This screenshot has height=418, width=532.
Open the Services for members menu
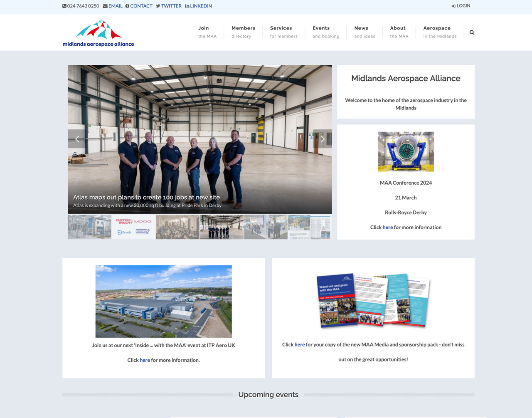284,32
